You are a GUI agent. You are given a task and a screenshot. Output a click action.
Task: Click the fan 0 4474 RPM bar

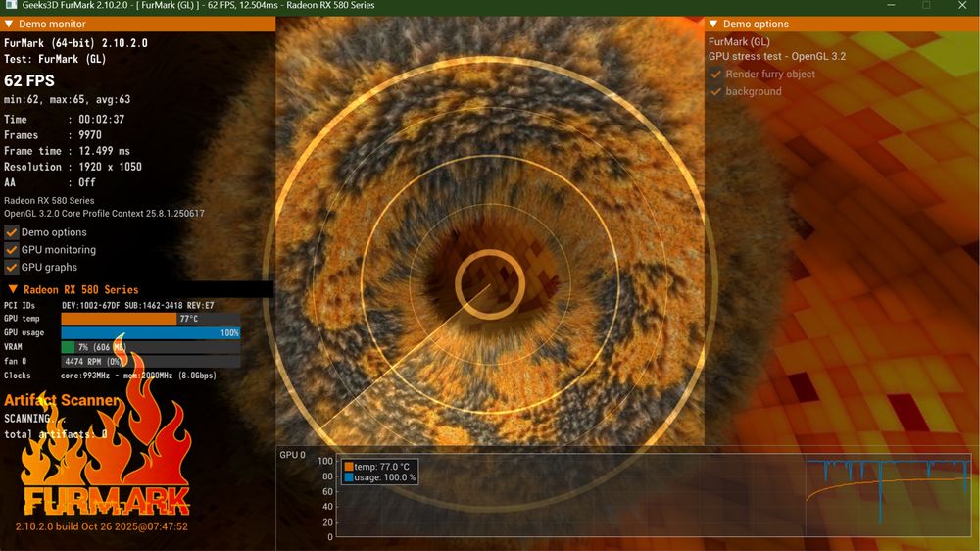click(x=151, y=362)
